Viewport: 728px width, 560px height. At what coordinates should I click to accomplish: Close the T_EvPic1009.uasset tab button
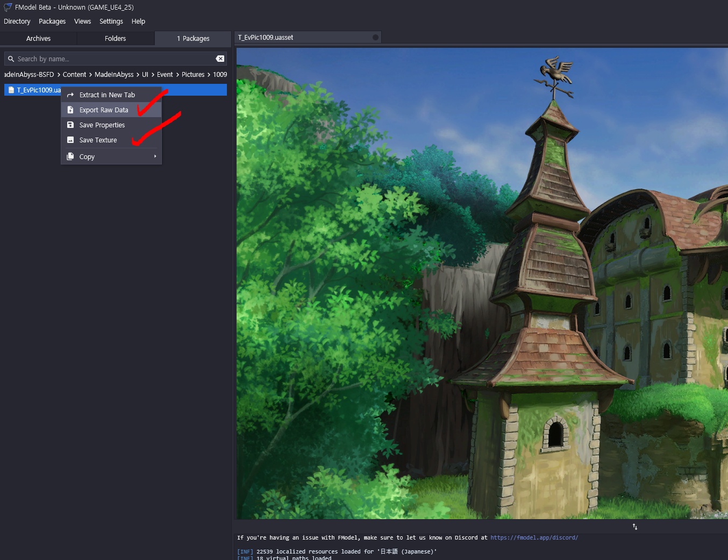pos(375,38)
